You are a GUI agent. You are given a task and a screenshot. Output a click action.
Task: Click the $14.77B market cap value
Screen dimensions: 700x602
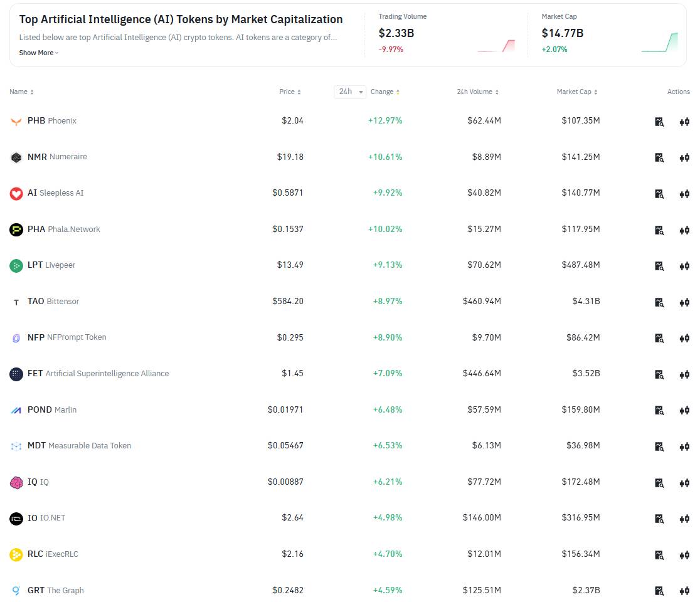click(x=563, y=33)
